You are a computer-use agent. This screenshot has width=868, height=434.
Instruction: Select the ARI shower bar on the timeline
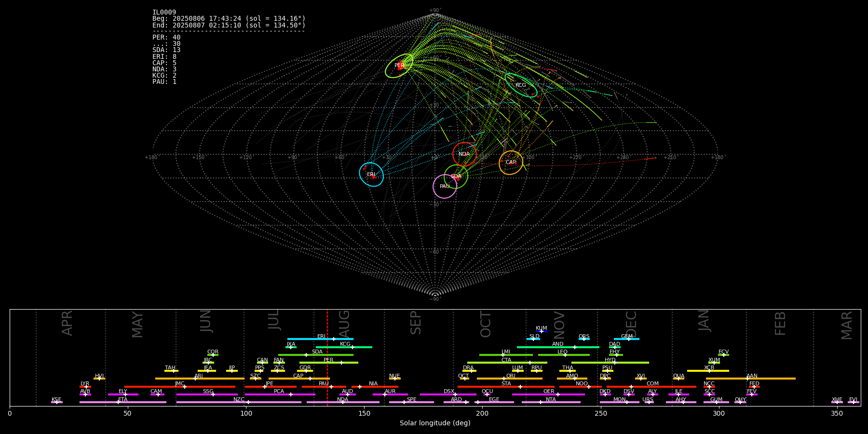(x=200, y=379)
